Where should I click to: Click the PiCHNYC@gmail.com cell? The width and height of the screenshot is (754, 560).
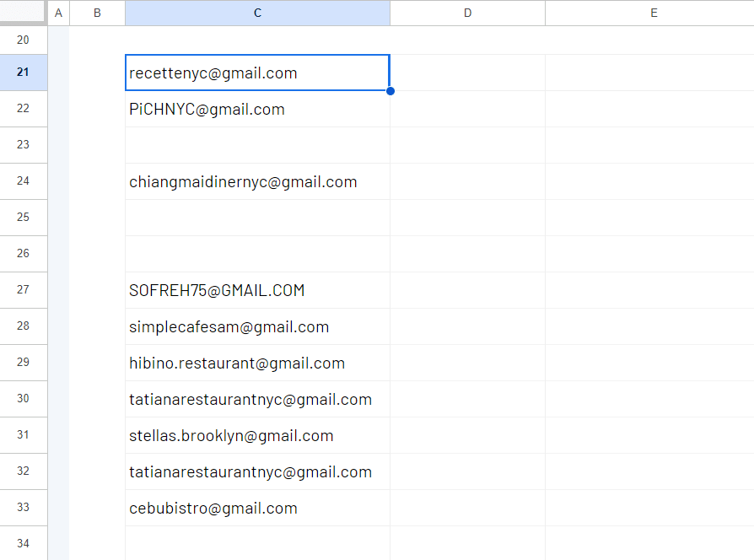tap(256, 110)
